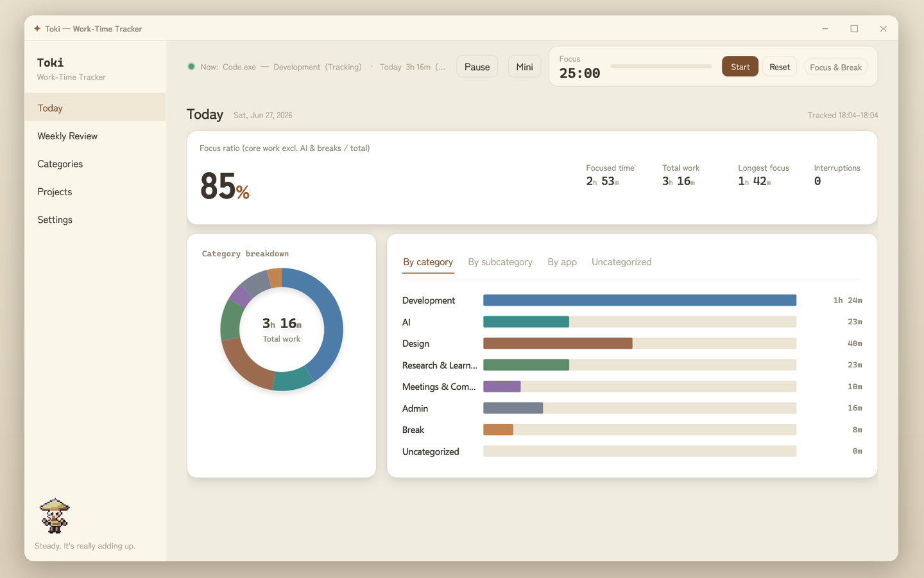The image size is (924, 578).
Task: Click the focus timer progress bar
Action: point(661,66)
